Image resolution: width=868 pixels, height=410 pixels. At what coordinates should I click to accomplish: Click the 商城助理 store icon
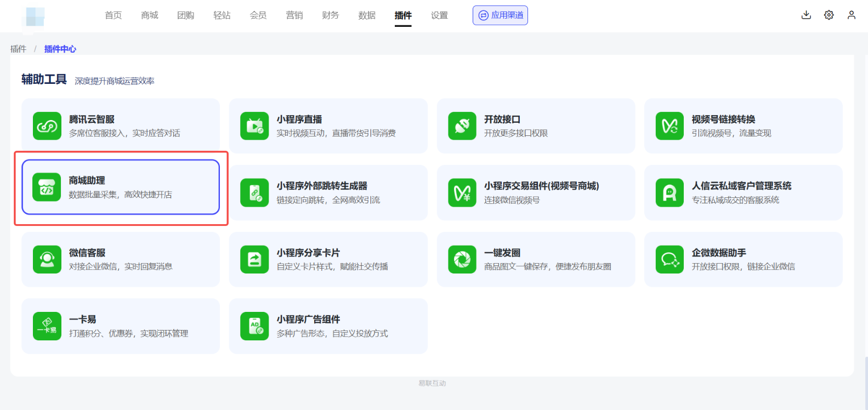pyautogui.click(x=47, y=187)
